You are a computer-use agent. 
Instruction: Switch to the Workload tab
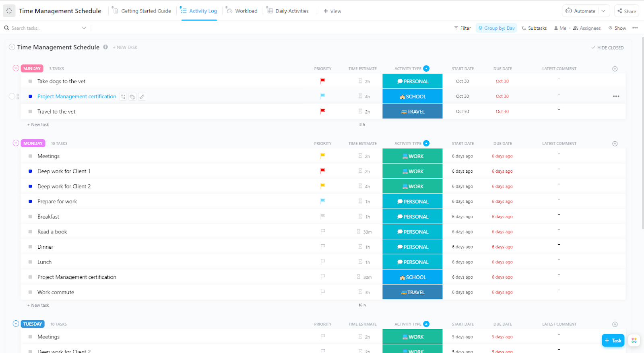(242, 11)
